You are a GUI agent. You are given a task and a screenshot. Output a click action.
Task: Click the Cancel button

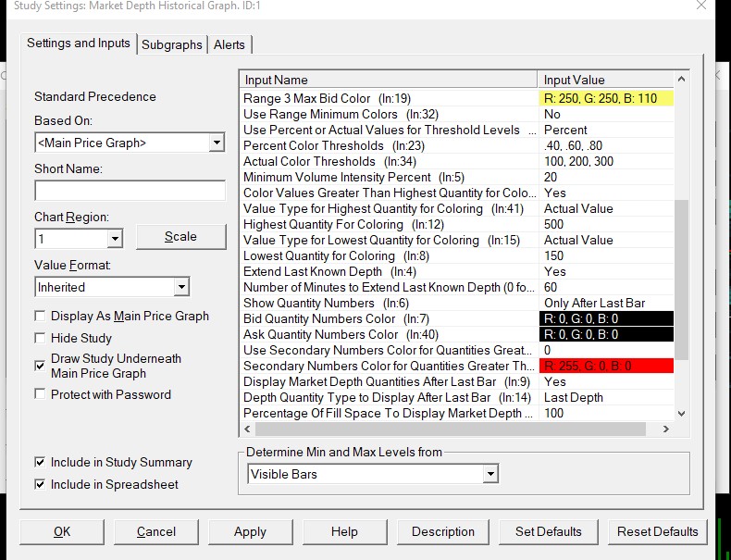[x=156, y=532]
